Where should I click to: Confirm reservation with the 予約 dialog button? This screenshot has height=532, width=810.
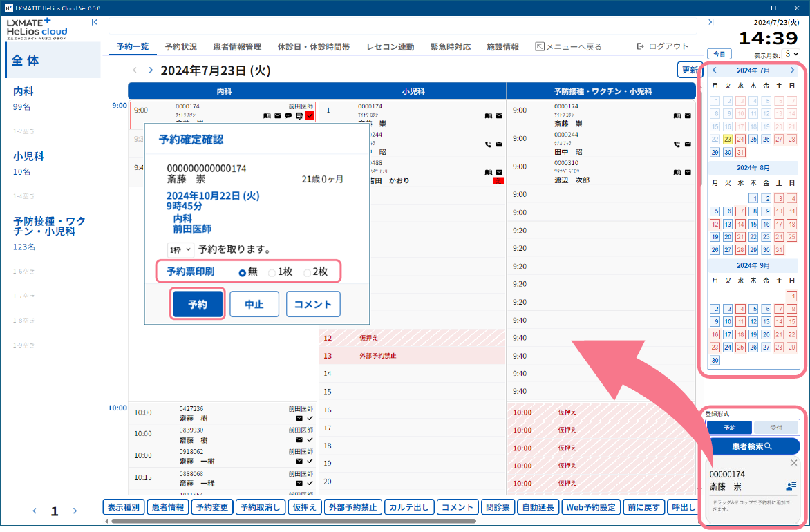coord(198,304)
